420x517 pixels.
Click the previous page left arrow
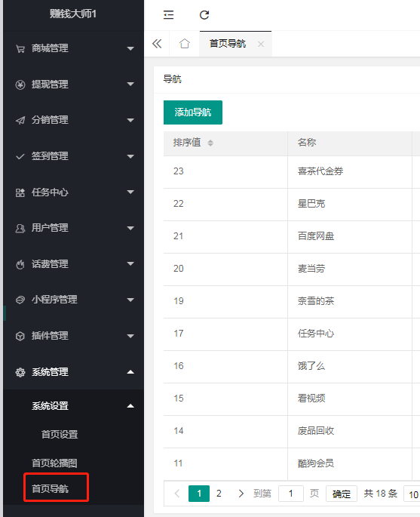click(x=177, y=494)
